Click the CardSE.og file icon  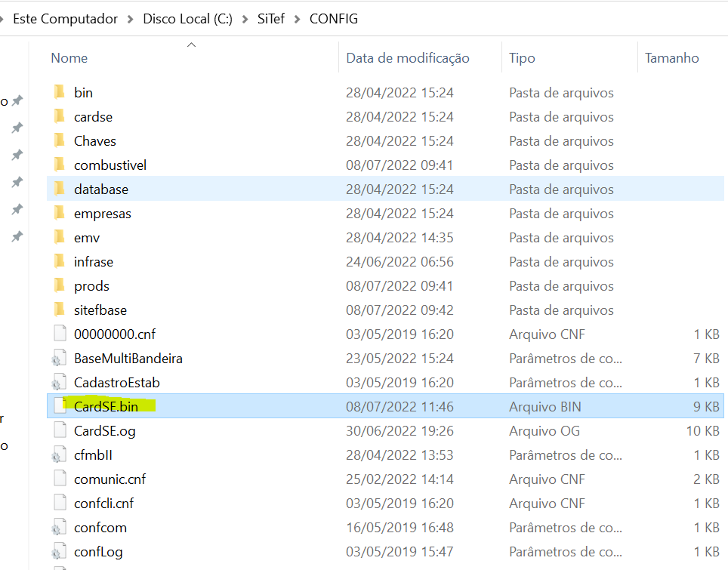(x=60, y=430)
